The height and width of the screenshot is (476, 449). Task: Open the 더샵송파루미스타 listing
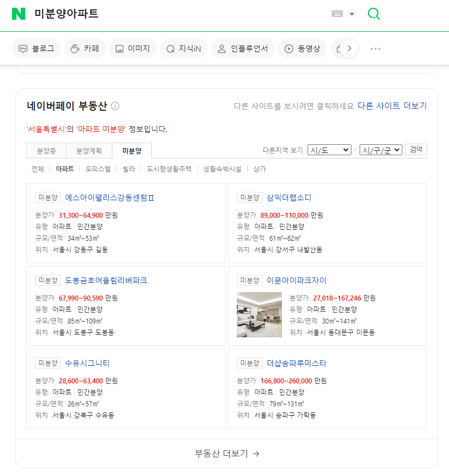(x=296, y=363)
